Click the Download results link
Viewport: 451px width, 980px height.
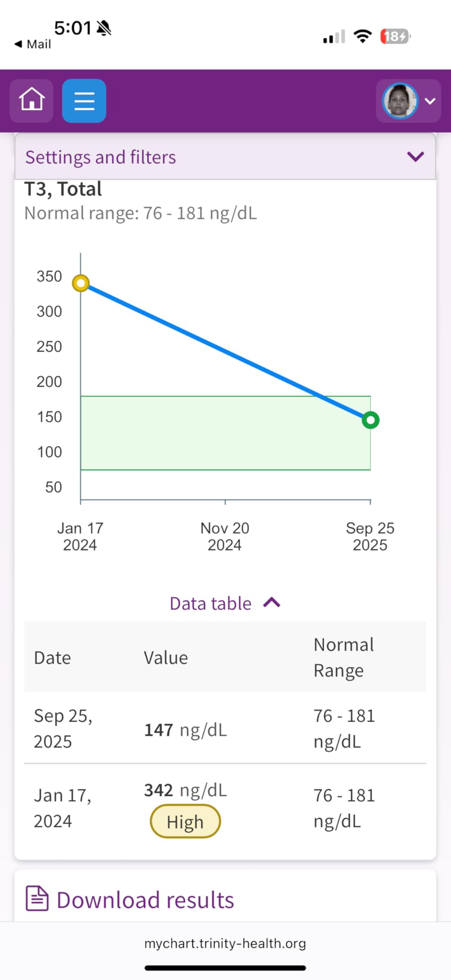(x=145, y=900)
